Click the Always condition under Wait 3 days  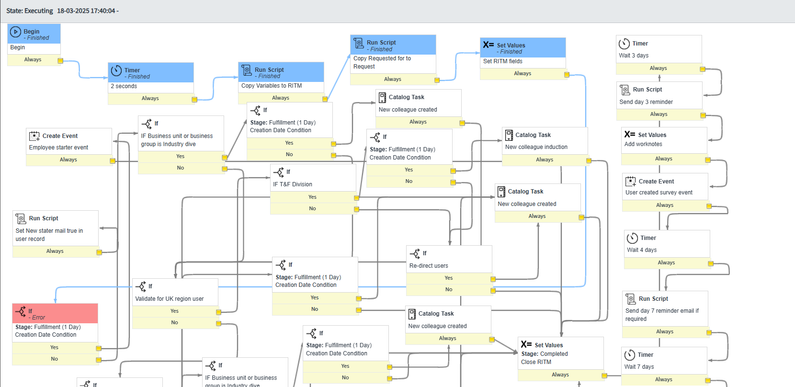pos(659,68)
